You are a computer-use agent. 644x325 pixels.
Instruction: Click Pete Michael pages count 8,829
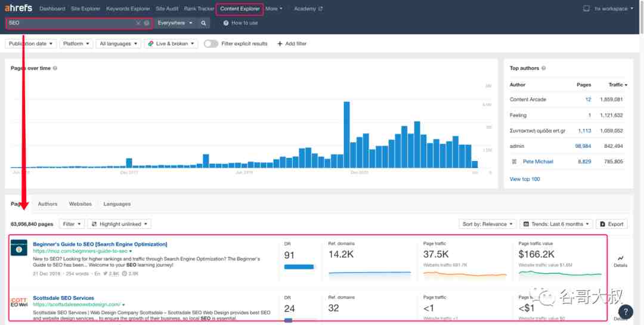tap(584, 162)
